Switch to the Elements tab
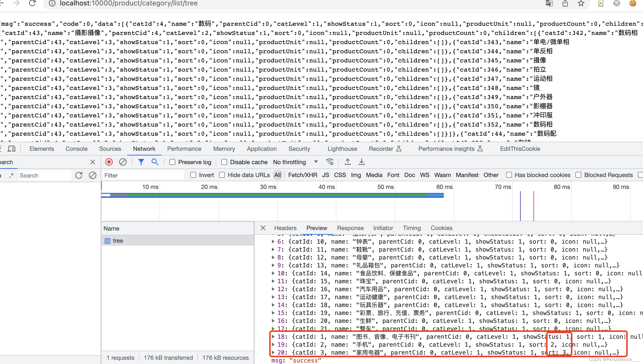The image size is (643, 364). click(x=42, y=149)
